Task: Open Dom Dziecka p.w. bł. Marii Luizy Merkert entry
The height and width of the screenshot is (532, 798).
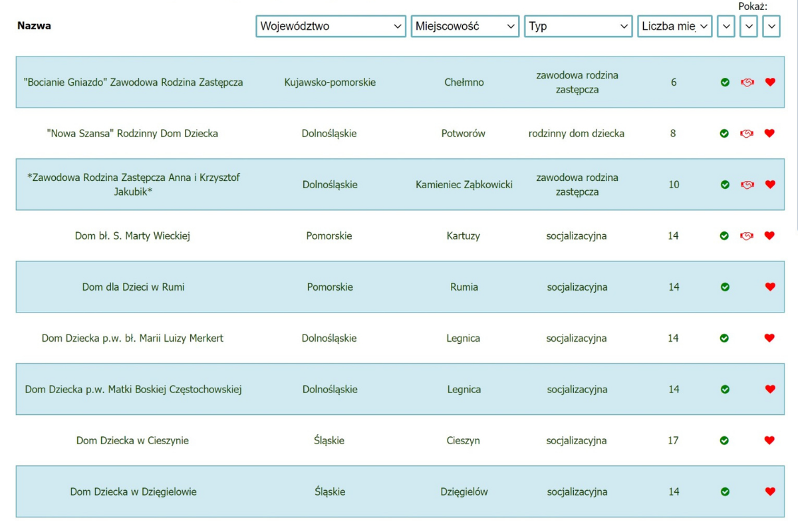Action: point(132,338)
